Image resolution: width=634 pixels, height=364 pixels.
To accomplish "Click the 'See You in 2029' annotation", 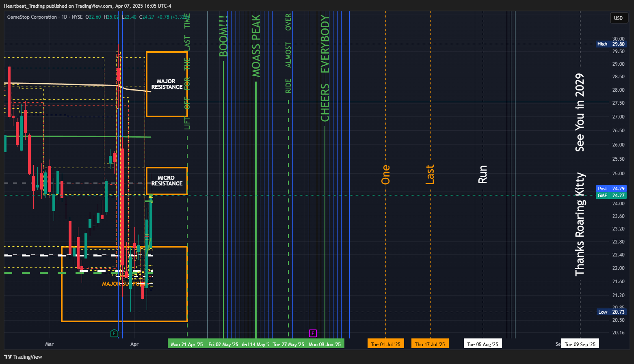I will pyautogui.click(x=580, y=112).
